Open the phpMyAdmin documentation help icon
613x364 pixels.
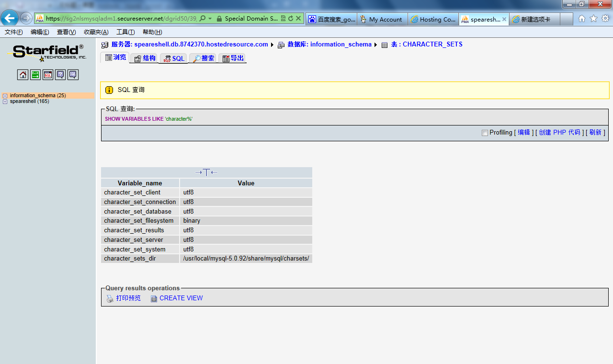60,75
